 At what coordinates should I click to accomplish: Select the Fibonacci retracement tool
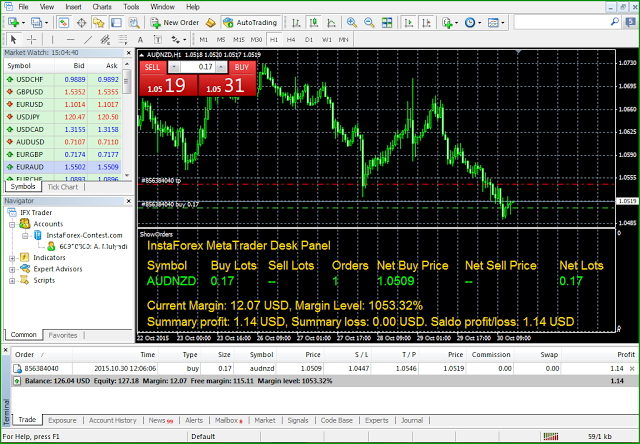click(122, 40)
